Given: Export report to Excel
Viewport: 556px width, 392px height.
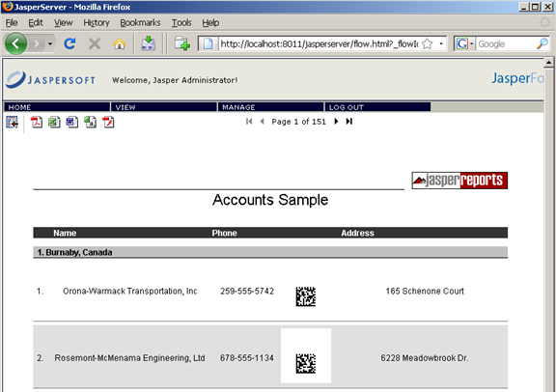Looking at the screenshot, I should [54, 122].
